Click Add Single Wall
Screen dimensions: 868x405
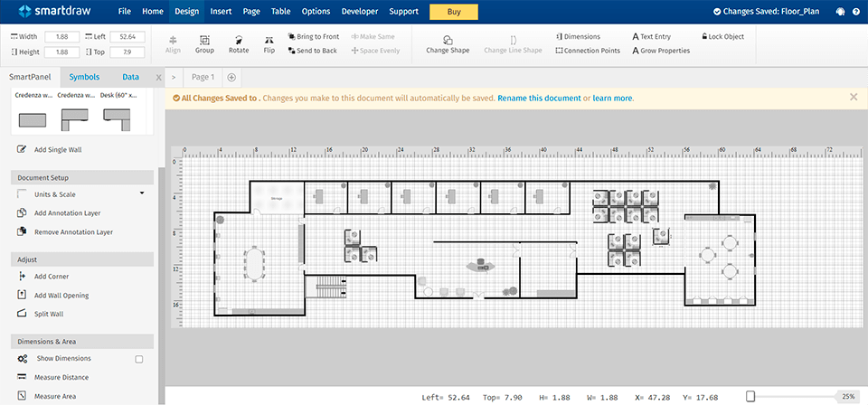(x=50, y=149)
